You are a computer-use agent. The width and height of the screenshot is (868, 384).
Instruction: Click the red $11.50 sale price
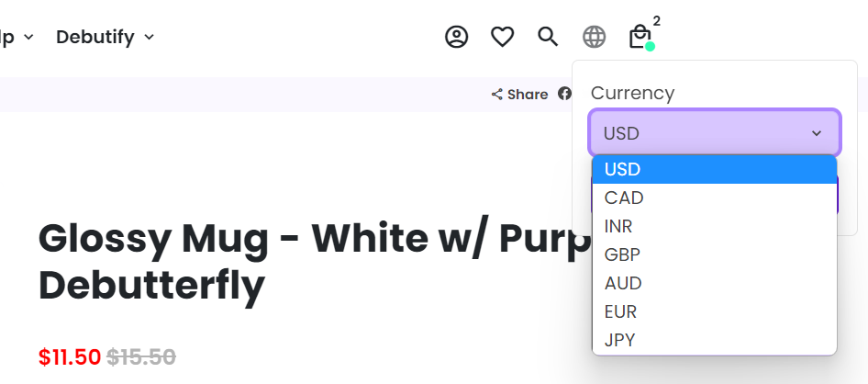[x=70, y=356]
